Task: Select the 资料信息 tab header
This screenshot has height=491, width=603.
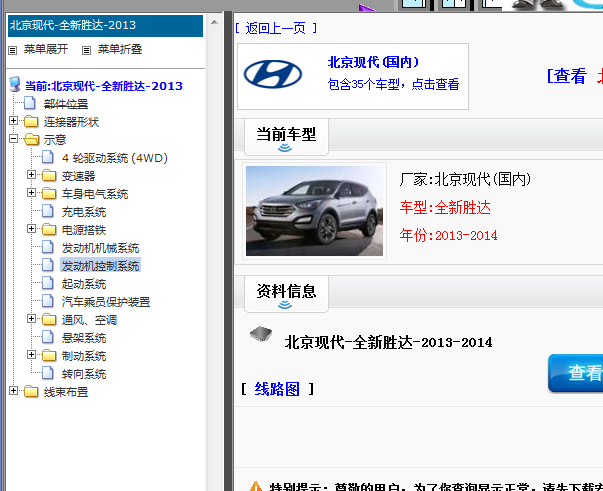Action: [286, 294]
